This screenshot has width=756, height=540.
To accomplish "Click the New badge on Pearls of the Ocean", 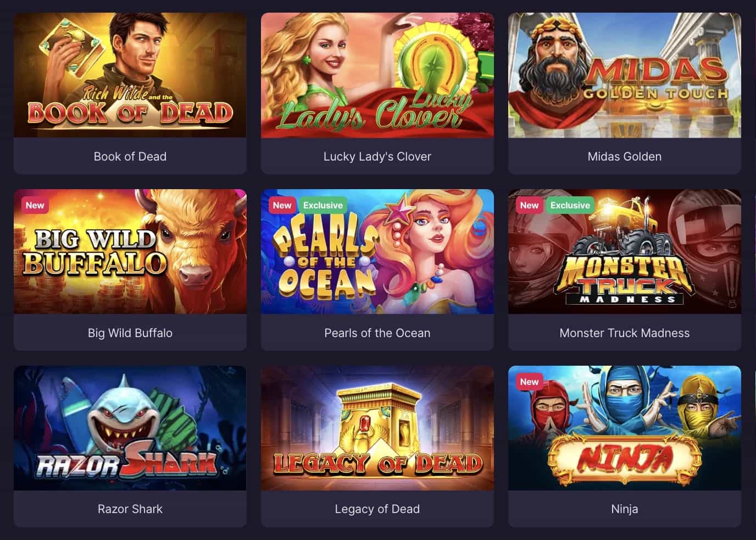I will 282,205.
